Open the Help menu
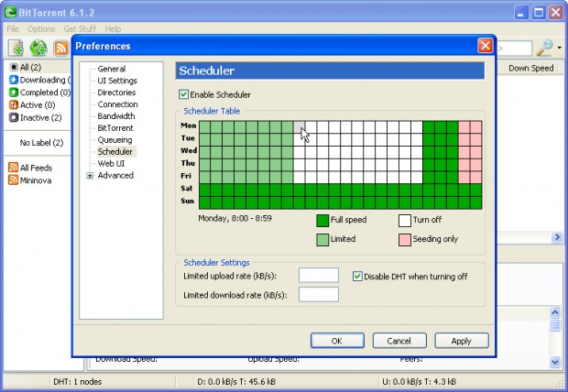Viewport: 568px width, 392px height. (113, 29)
